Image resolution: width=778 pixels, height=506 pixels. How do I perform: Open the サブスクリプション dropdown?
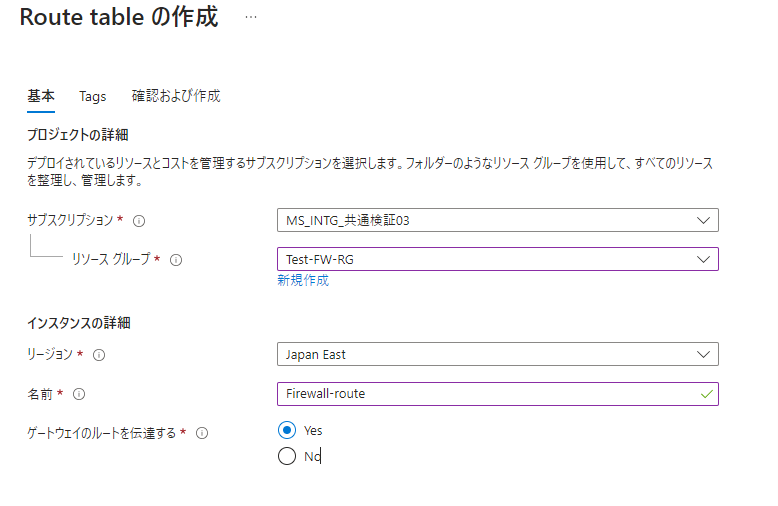pos(497,221)
